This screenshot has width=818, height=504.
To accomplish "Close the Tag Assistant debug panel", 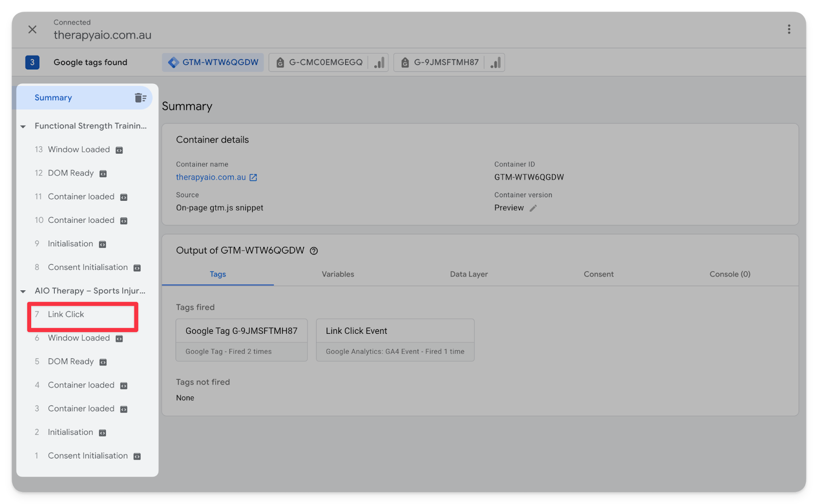I will point(32,29).
